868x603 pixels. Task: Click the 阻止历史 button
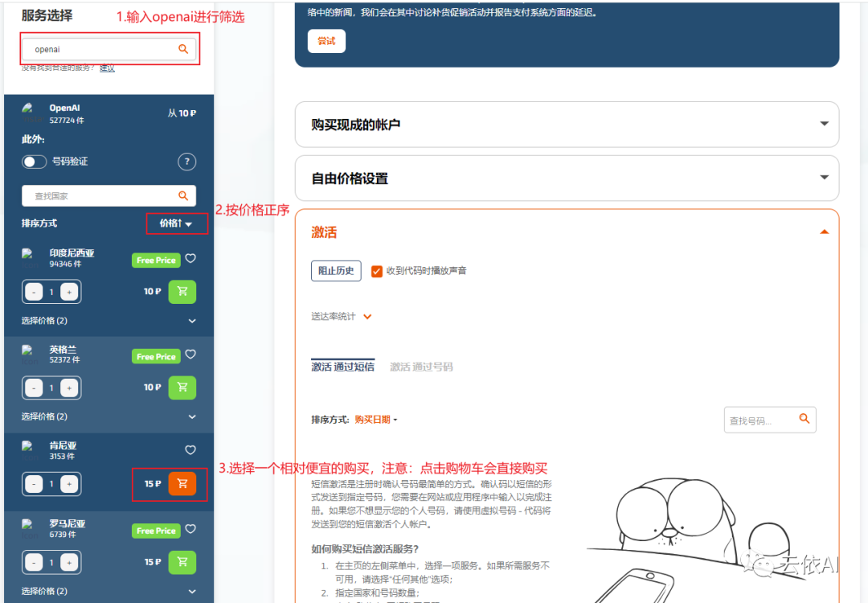[x=336, y=271]
